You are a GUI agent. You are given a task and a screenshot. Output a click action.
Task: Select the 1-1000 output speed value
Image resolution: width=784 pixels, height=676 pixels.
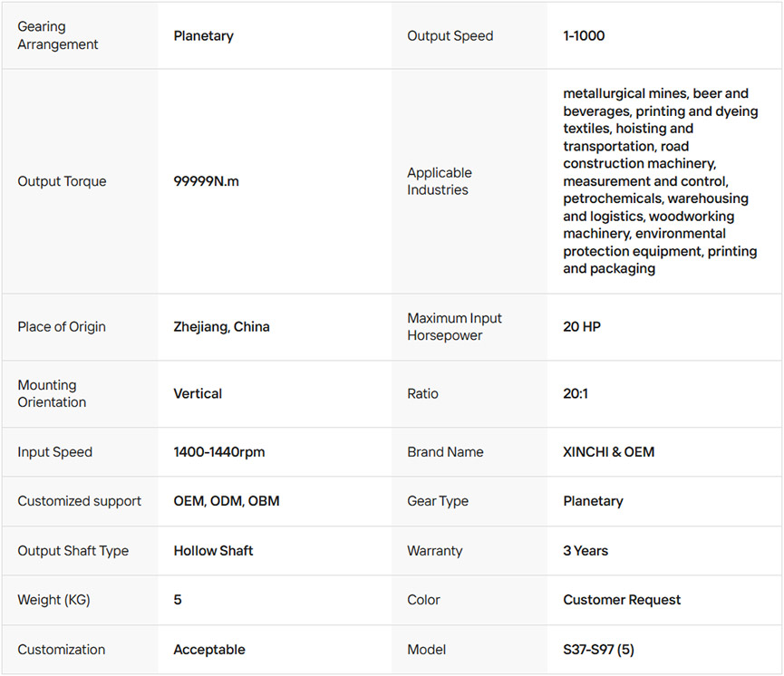click(584, 36)
